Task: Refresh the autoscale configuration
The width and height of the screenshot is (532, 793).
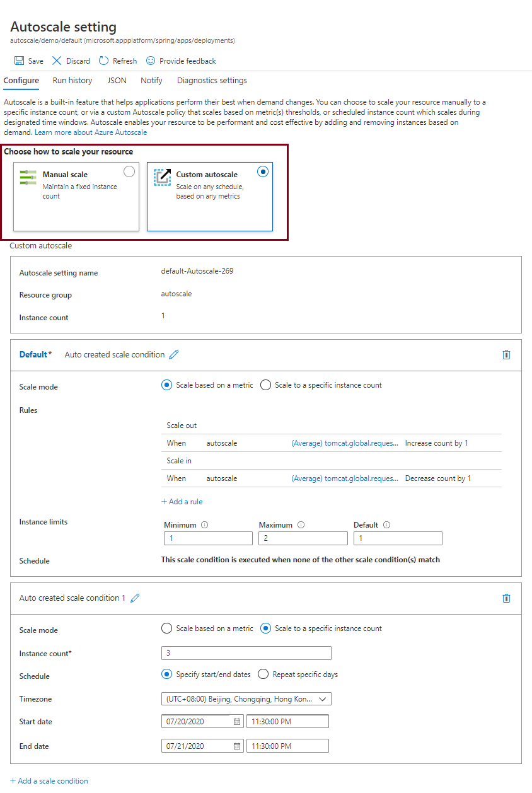Action: tap(117, 61)
